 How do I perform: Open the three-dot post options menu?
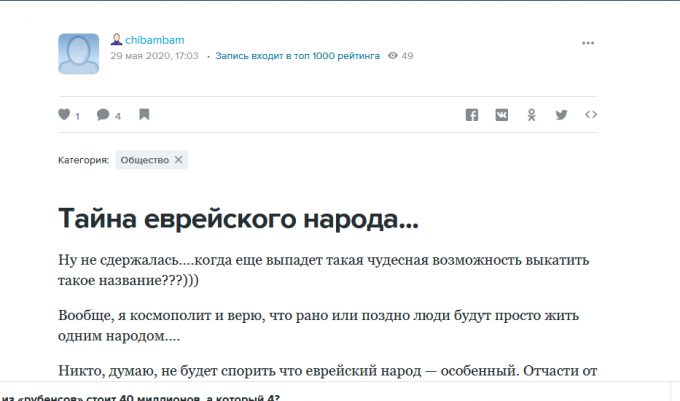(x=590, y=44)
